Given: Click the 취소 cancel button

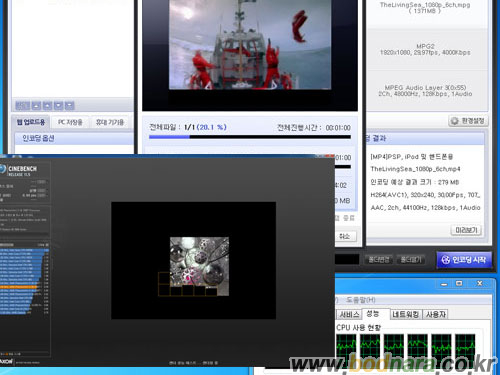Looking at the screenshot, I should (x=345, y=236).
